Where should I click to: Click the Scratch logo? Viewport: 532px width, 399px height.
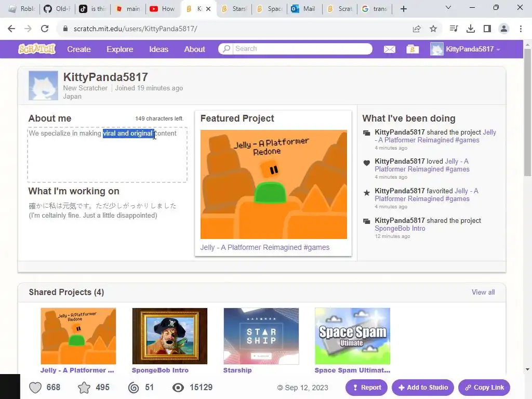click(x=37, y=49)
